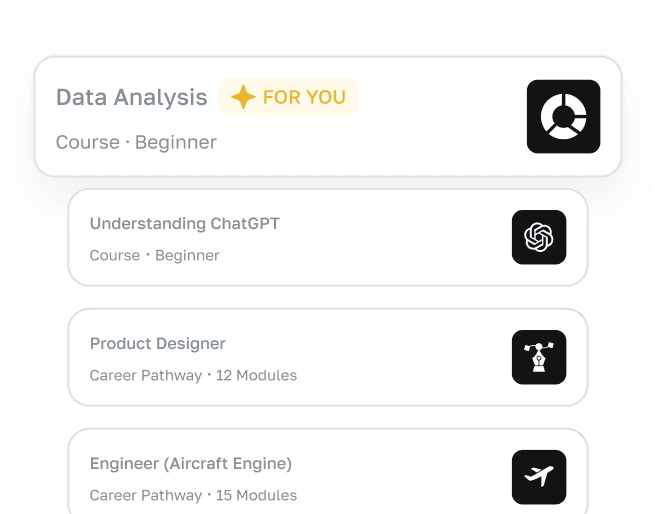Open the Understanding ChatGPT title

(184, 224)
